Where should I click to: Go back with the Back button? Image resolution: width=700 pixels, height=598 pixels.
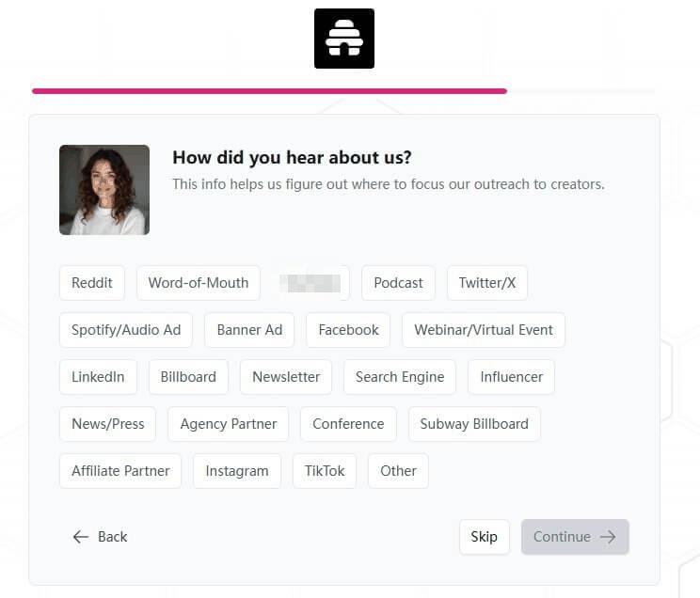[x=100, y=537]
